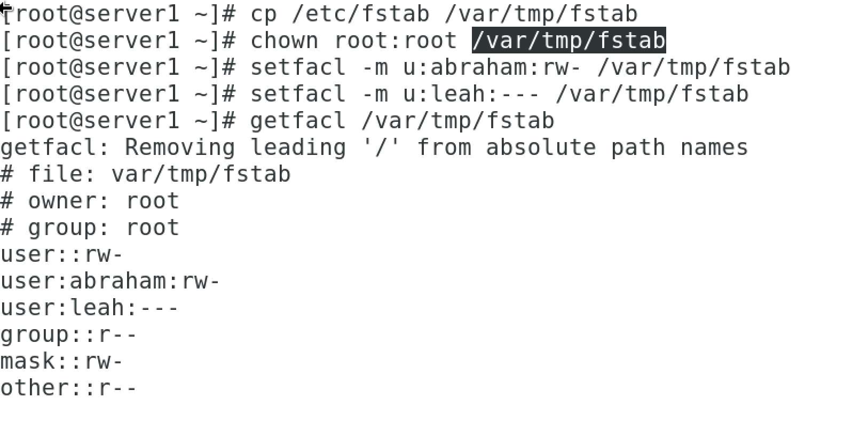
Task: Click the getfacl /var/tmp/fstab command text
Action: [402, 121]
